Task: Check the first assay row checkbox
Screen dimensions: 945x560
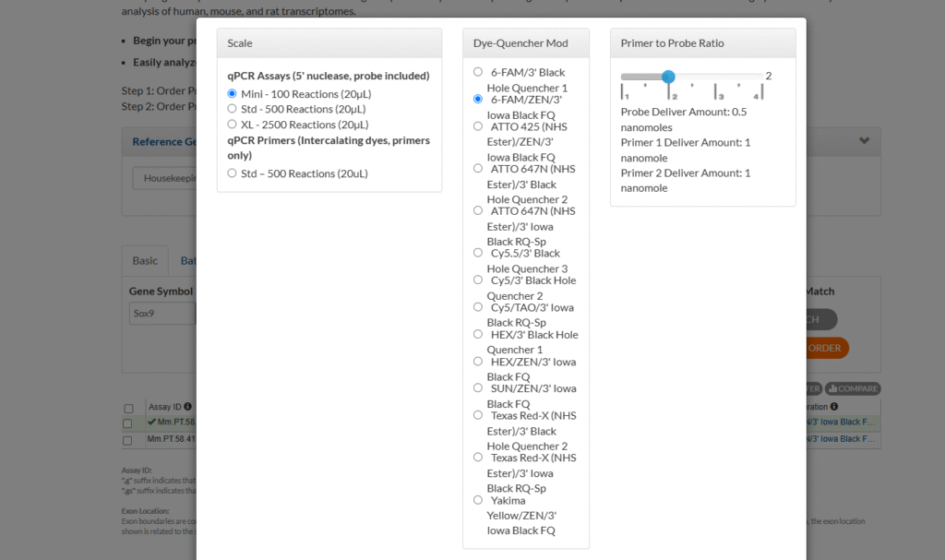Action: (x=129, y=423)
